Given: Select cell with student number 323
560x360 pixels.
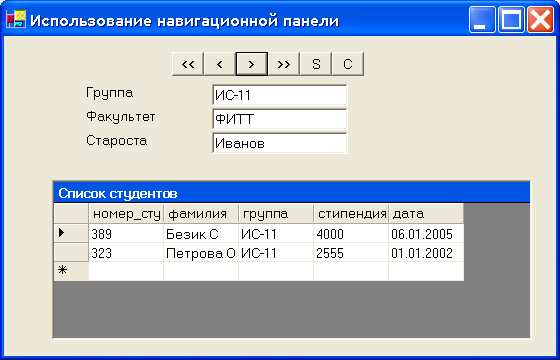Looking at the screenshot, I should click(126, 253).
